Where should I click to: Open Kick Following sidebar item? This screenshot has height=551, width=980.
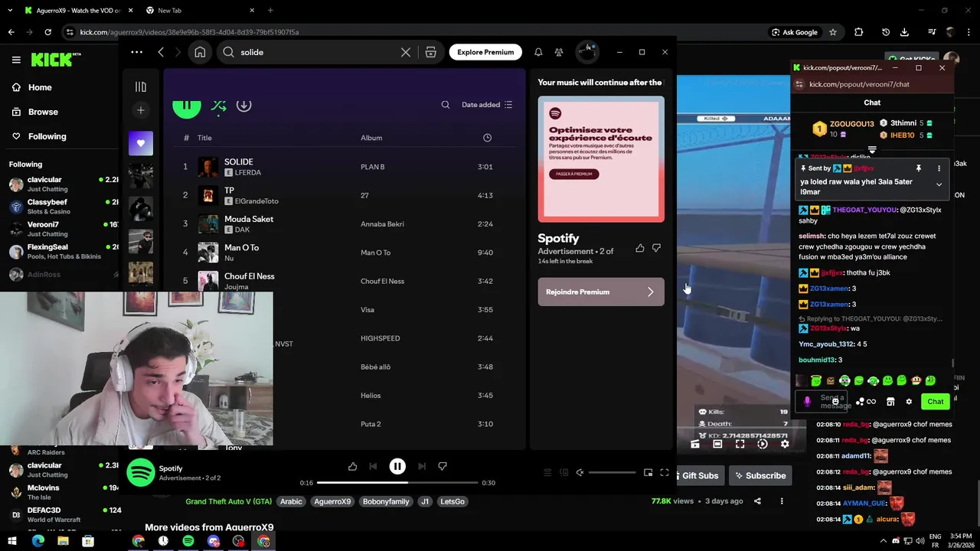coord(39,136)
